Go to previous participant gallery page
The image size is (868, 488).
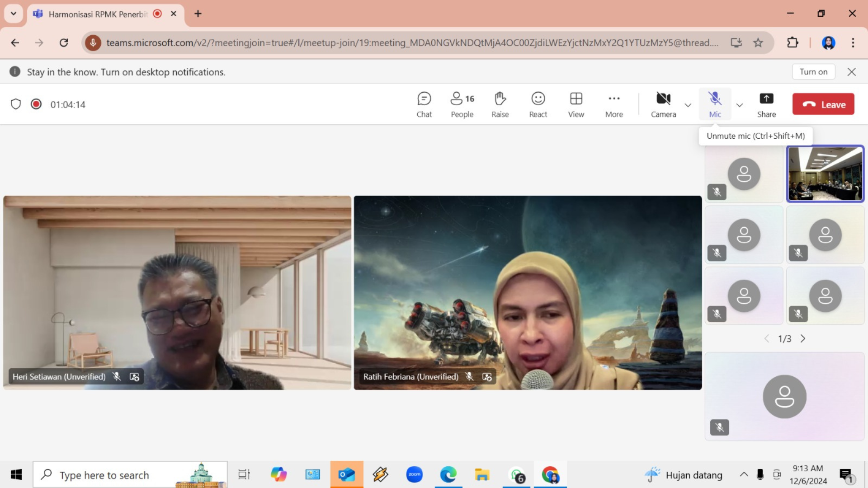click(x=767, y=338)
